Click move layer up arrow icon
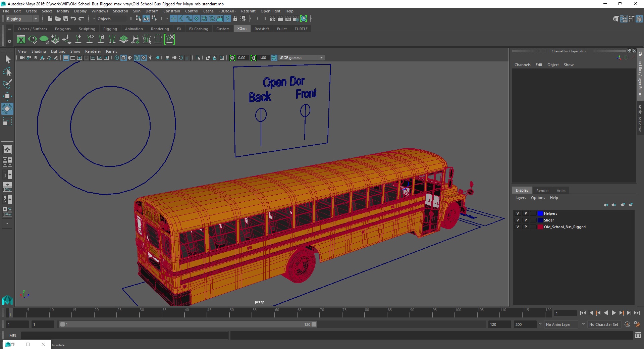This screenshot has width=644, height=349. [606, 205]
